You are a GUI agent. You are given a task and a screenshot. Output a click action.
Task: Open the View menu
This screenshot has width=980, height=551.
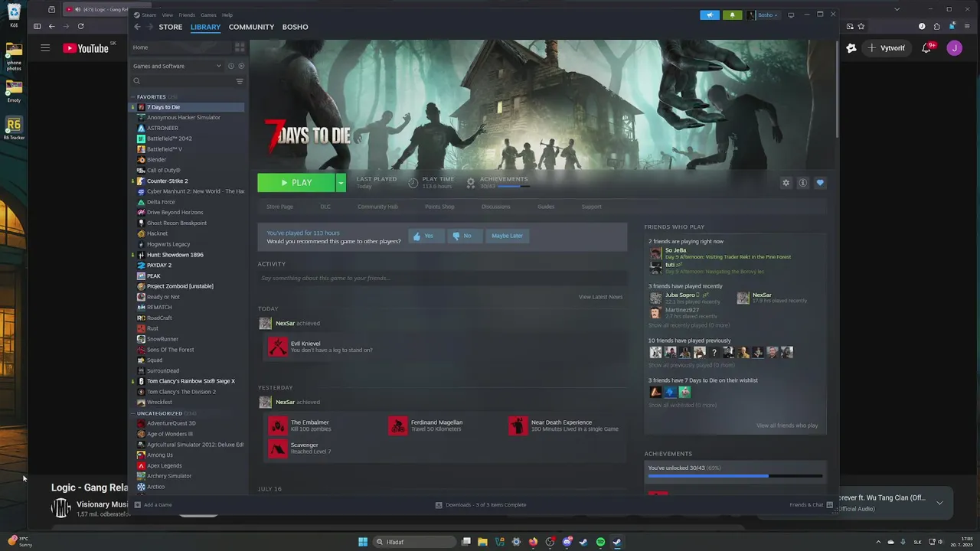pyautogui.click(x=167, y=15)
